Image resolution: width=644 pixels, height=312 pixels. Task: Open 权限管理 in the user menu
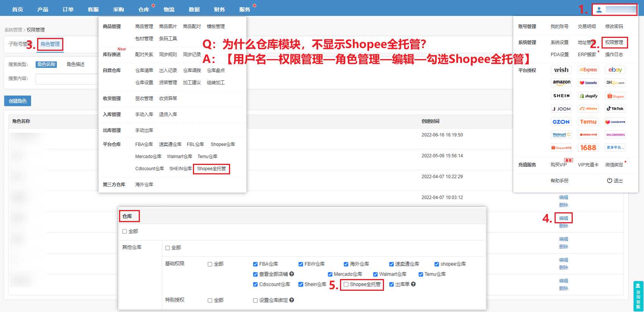(614, 42)
